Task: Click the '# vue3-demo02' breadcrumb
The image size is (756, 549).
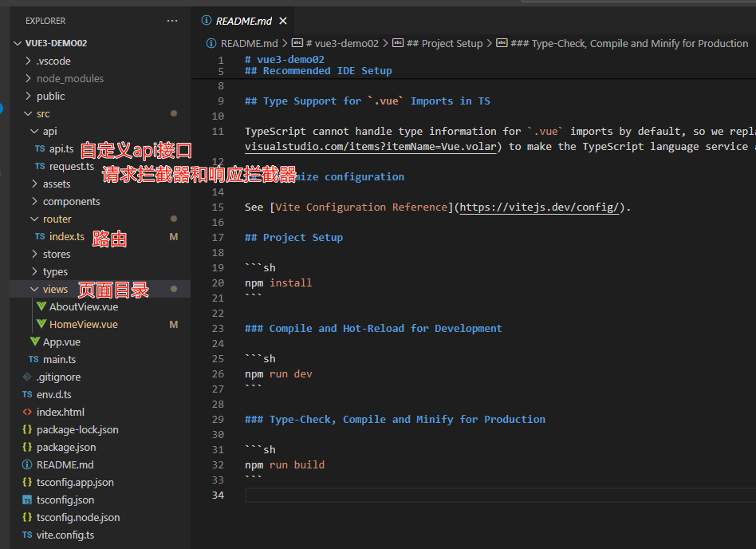Action: coord(342,43)
